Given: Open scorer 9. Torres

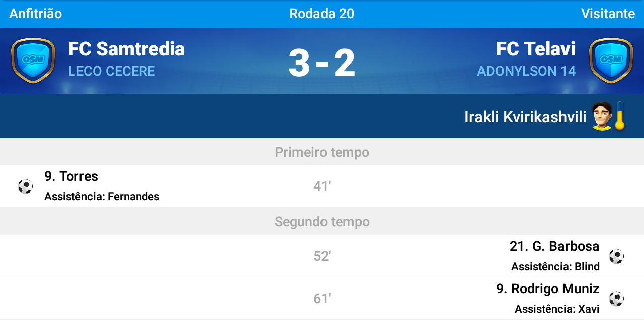Looking at the screenshot, I should click(x=71, y=176).
